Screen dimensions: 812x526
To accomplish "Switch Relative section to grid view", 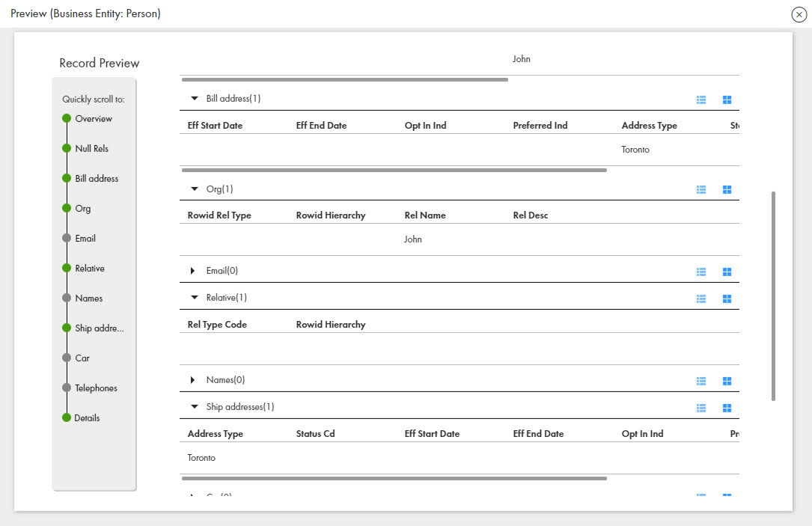I will (x=727, y=299).
